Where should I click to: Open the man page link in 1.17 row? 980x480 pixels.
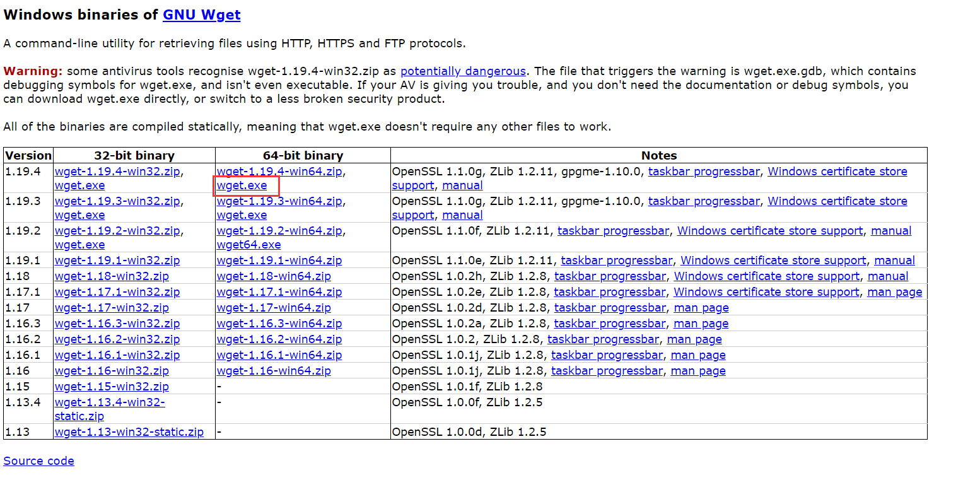[x=701, y=308]
